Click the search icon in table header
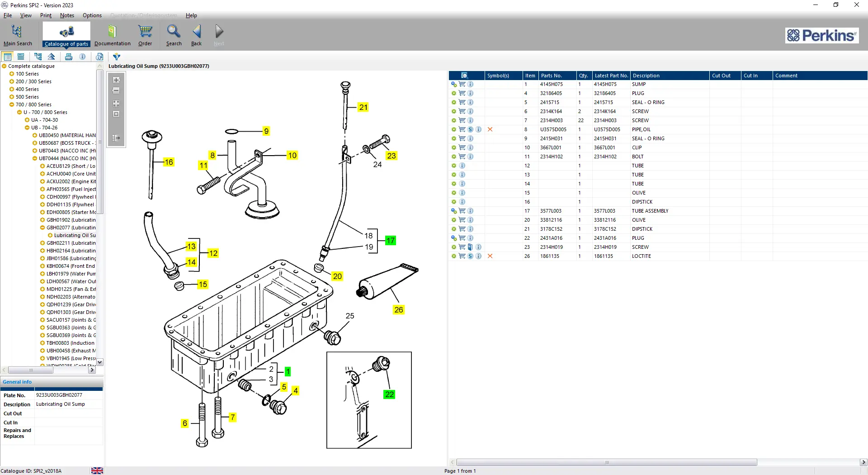 point(464,76)
